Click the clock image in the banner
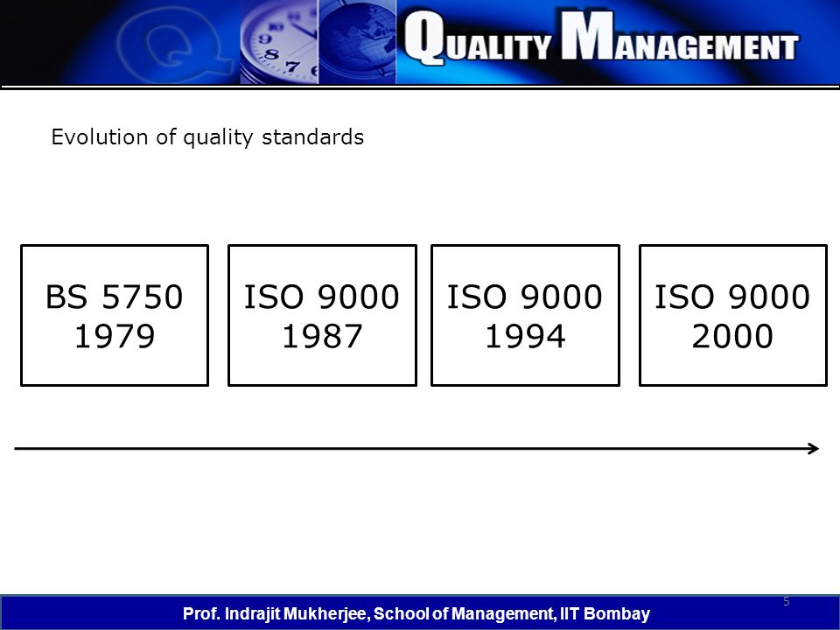This screenshot has height=630, width=840. pyautogui.click(x=279, y=42)
